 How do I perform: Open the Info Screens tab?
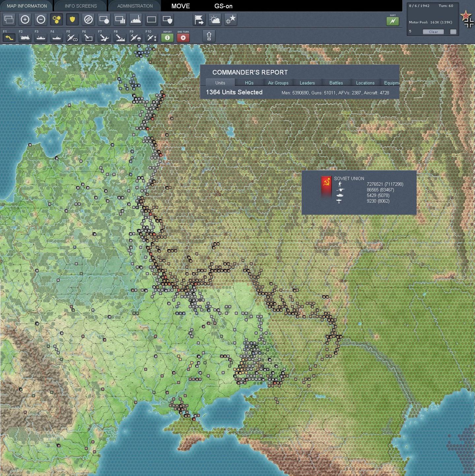[x=81, y=6]
